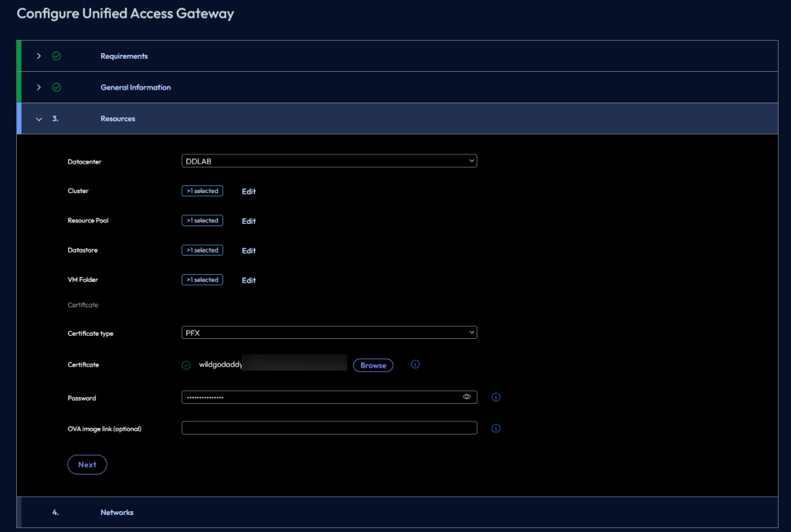This screenshot has width=791, height=532.
Task: Expand the Requirements section chevron
Action: pos(39,56)
